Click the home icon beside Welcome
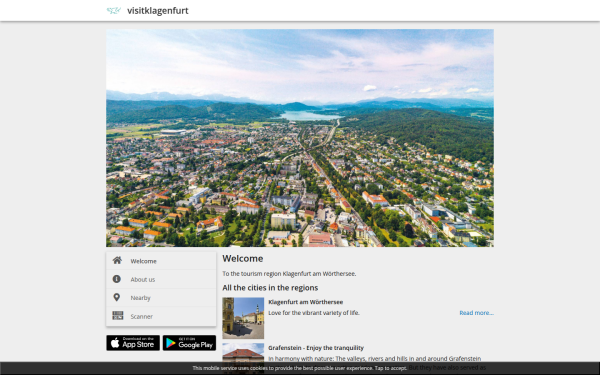This screenshot has height=375, width=600. pyautogui.click(x=117, y=261)
